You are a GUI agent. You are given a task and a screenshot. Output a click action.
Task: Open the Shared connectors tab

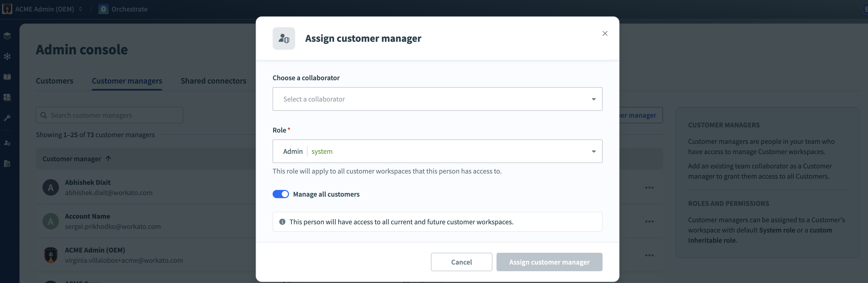pos(213,81)
